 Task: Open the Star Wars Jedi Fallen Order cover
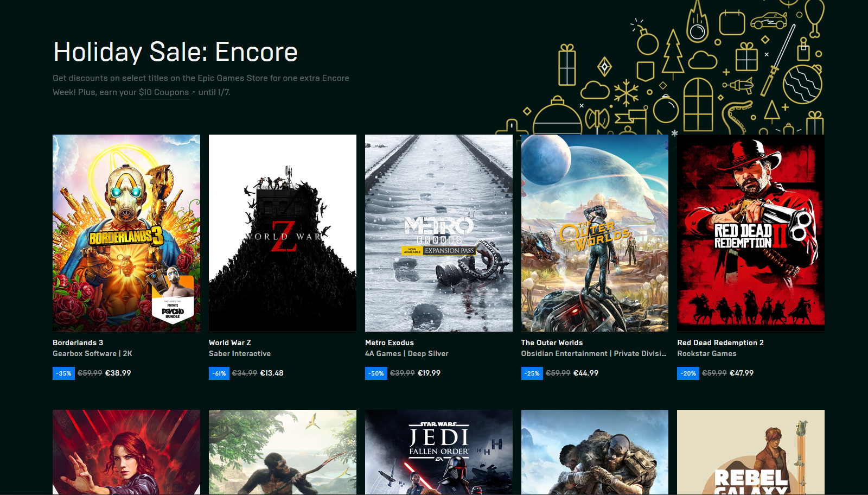(439, 452)
